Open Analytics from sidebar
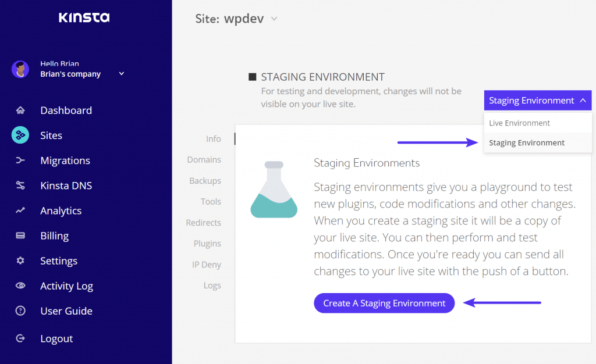Viewport: 596px width, 364px height. (x=61, y=210)
